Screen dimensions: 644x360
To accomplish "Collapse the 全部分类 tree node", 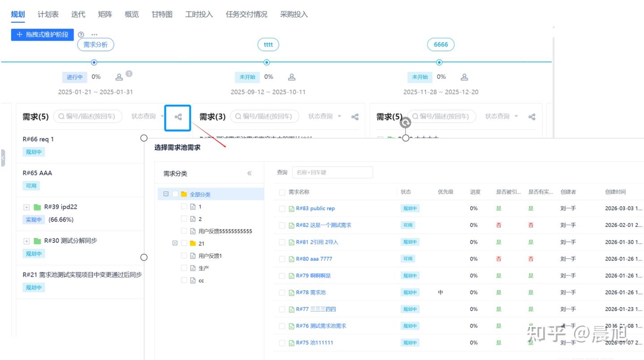I will pyautogui.click(x=166, y=194).
